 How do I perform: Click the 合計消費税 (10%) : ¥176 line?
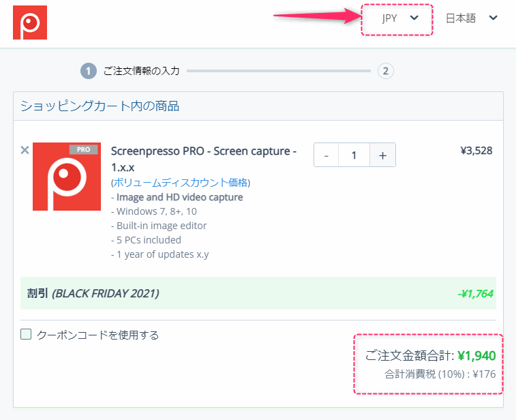[440, 374]
